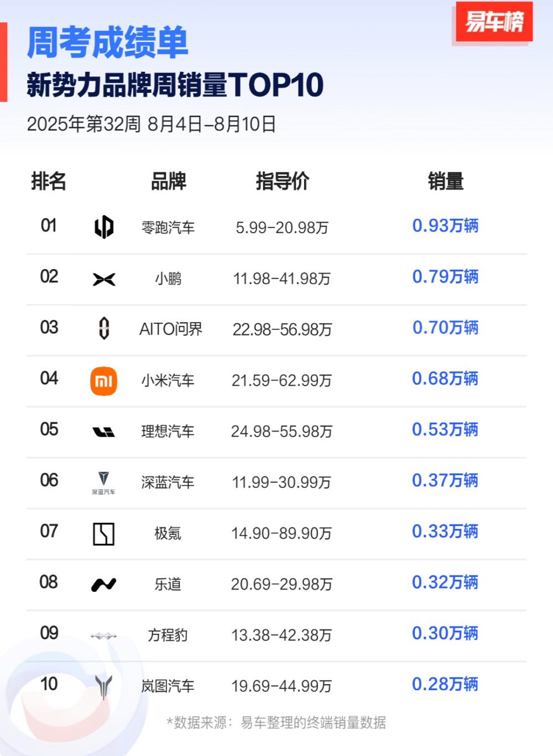Click the Onvo 乐道 brand logo
Screen dimensions: 553x756
point(103,584)
